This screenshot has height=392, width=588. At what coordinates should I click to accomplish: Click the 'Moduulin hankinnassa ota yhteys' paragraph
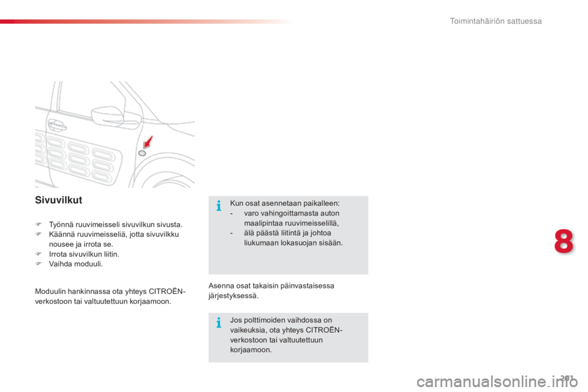pyautogui.click(x=110, y=296)
